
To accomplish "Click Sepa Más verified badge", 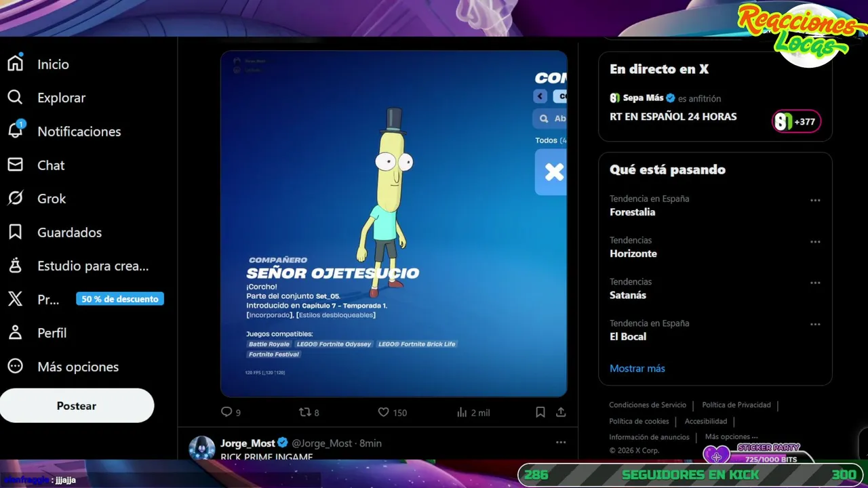I will tap(670, 98).
